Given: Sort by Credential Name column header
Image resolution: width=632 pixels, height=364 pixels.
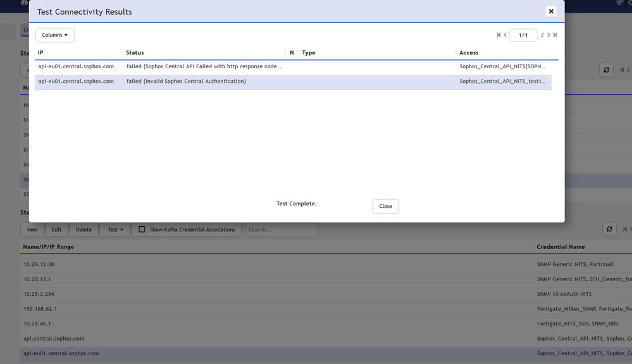Looking at the screenshot, I should point(561,247).
